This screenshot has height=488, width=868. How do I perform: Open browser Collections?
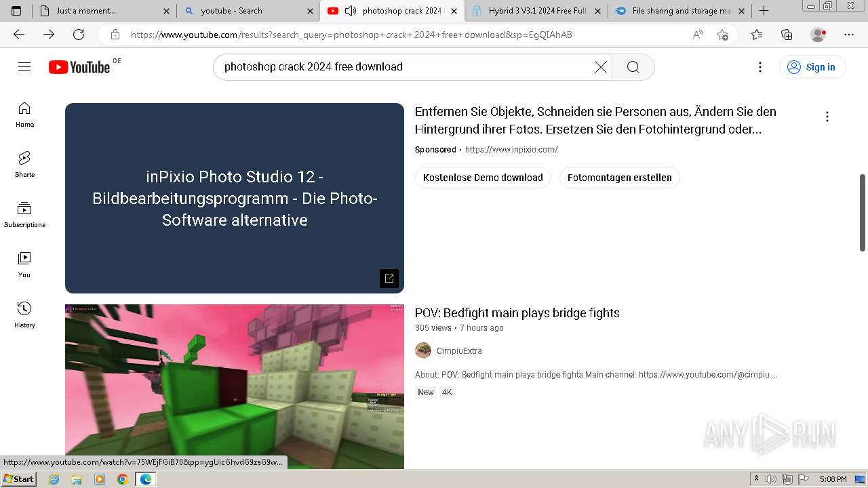(787, 35)
